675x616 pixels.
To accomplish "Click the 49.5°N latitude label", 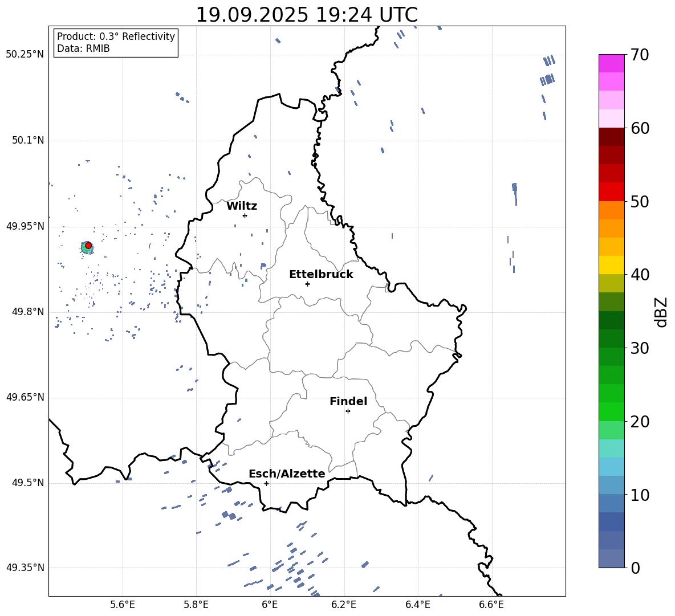I will click(28, 483).
